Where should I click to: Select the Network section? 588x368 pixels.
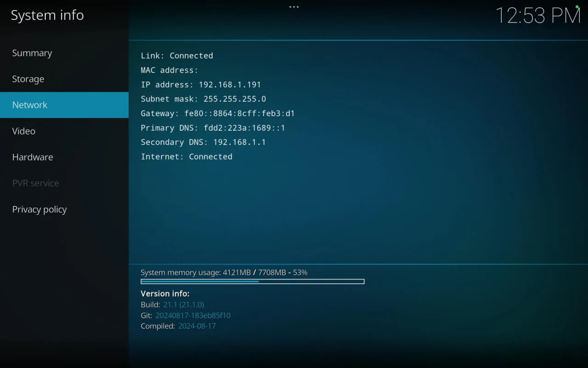tap(29, 105)
